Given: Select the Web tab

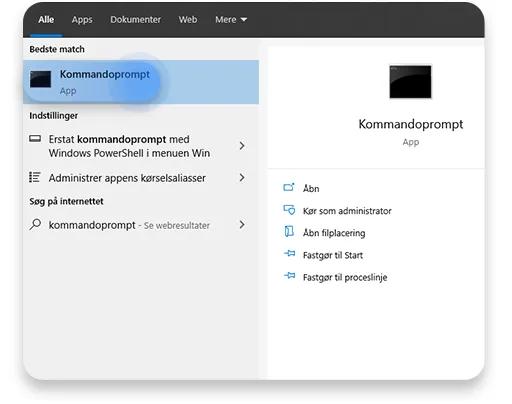Looking at the screenshot, I should [x=188, y=20].
